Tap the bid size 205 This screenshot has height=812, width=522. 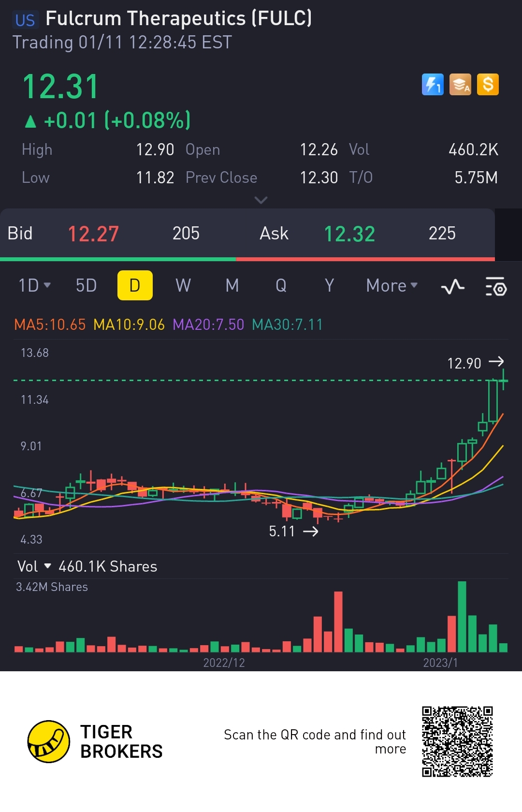(x=186, y=234)
